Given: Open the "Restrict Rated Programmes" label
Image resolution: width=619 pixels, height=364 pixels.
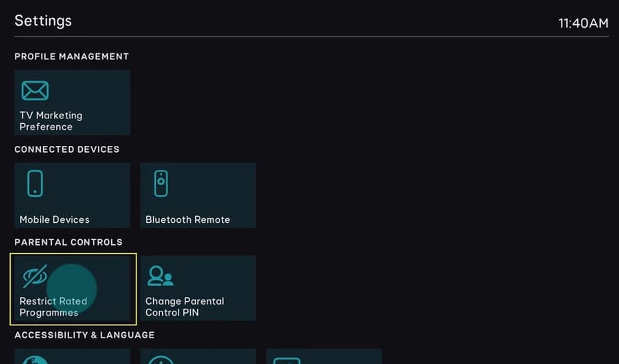Looking at the screenshot, I should tap(53, 307).
